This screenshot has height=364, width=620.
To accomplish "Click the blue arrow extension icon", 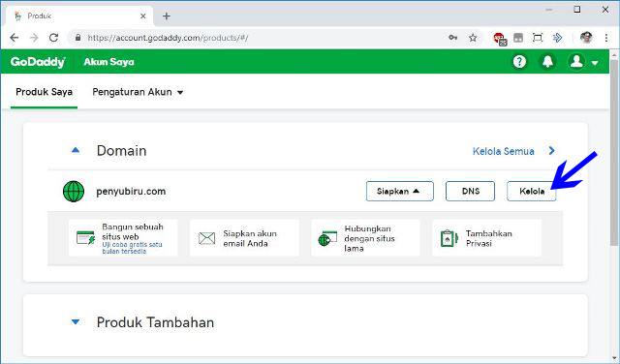I will click(x=557, y=38).
